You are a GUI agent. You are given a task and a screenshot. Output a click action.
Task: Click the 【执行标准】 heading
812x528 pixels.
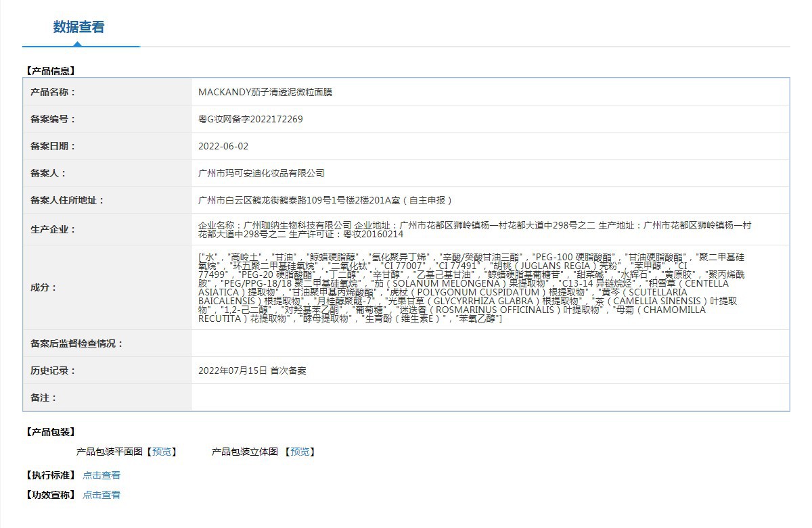coord(49,475)
